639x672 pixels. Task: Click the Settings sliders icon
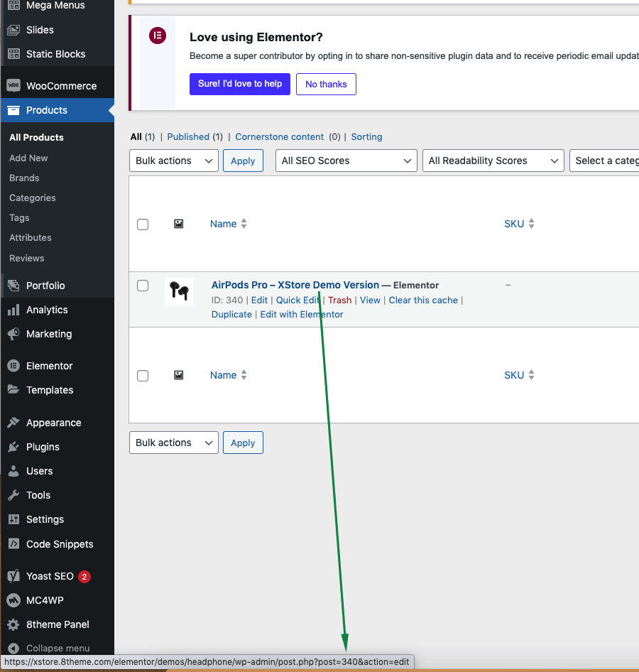[x=13, y=519]
